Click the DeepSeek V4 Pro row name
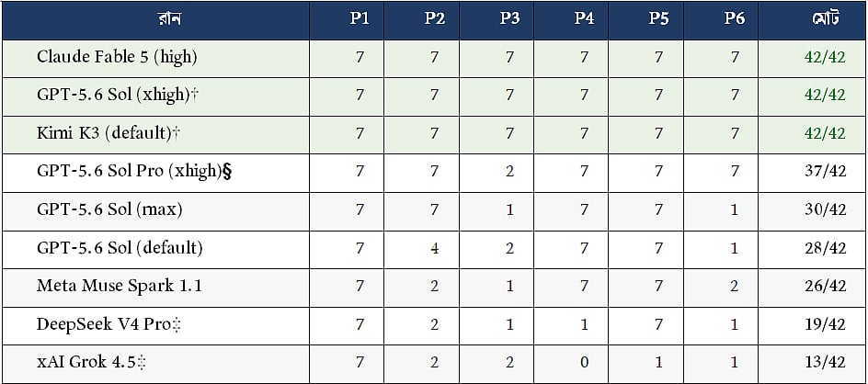This screenshot has width=868, height=384. (x=109, y=324)
